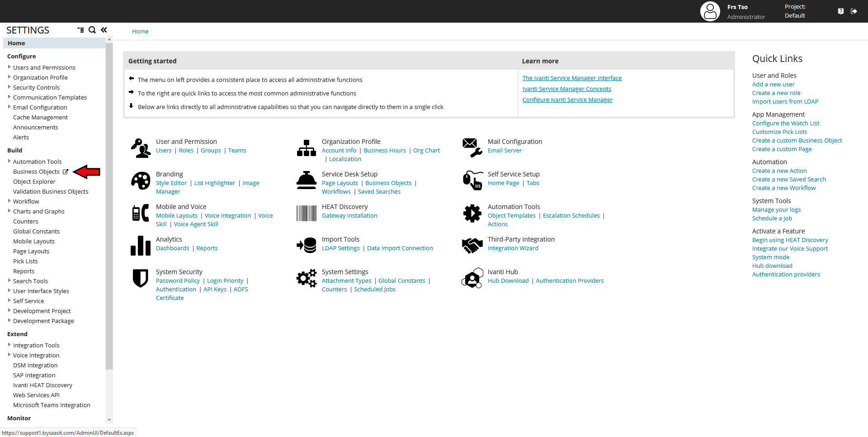
Task: Open the Create a new Workflow link
Action: [x=783, y=188]
